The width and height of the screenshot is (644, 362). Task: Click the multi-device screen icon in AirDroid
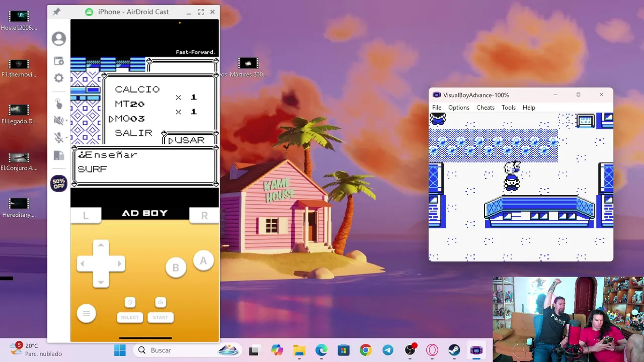(x=59, y=156)
